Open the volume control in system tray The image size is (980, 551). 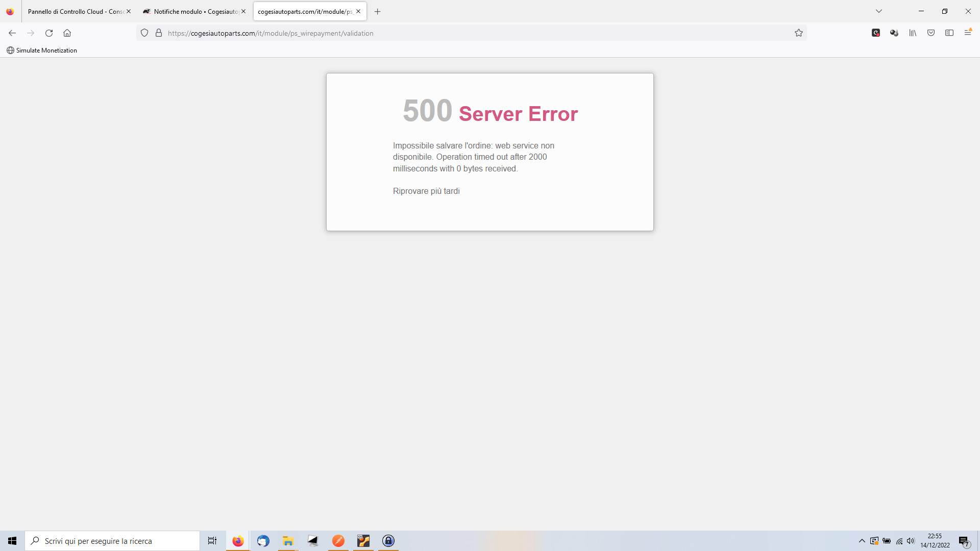point(911,541)
